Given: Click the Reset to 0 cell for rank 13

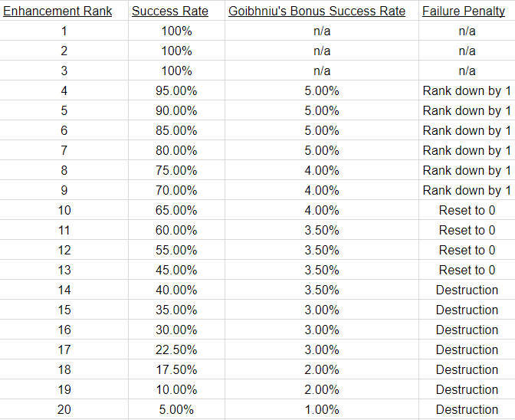Looking at the screenshot, I should (467, 270).
